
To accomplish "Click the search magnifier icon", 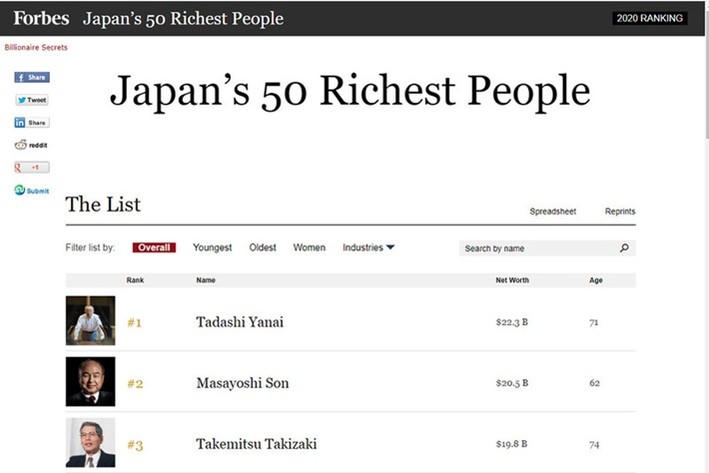I will [x=624, y=248].
